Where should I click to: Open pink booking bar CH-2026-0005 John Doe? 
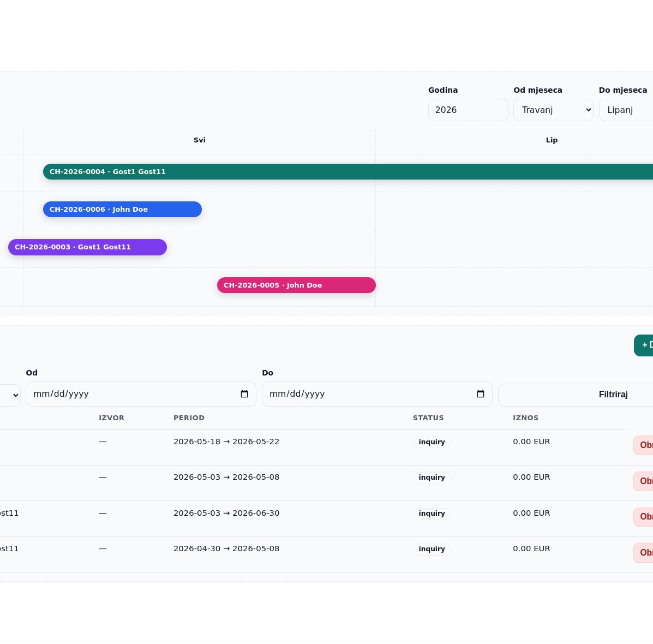pos(296,285)
